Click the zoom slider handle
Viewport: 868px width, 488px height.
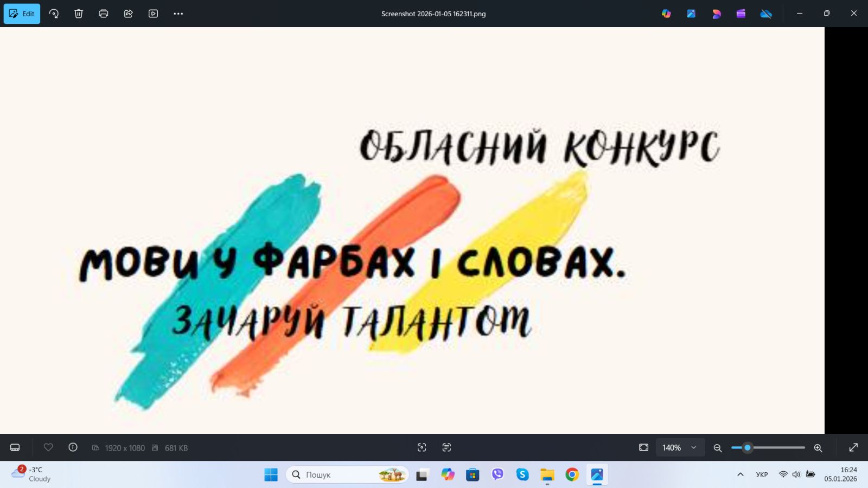747,447
